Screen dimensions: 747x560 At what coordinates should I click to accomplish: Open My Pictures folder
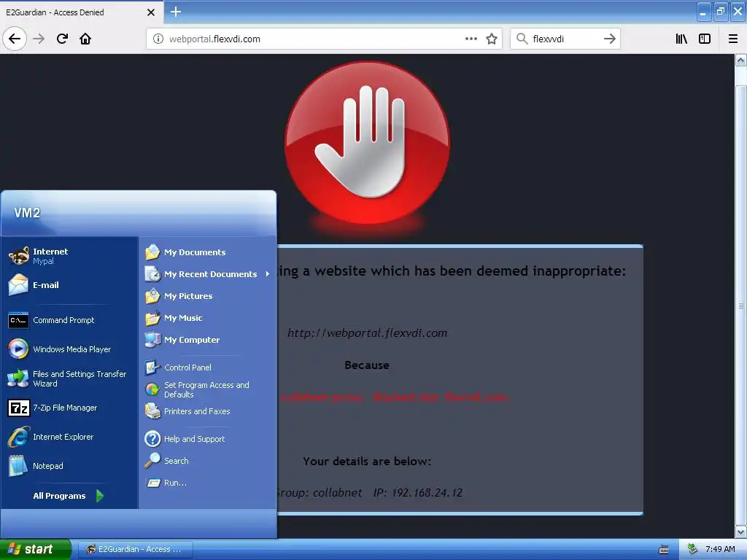point(207,296)
